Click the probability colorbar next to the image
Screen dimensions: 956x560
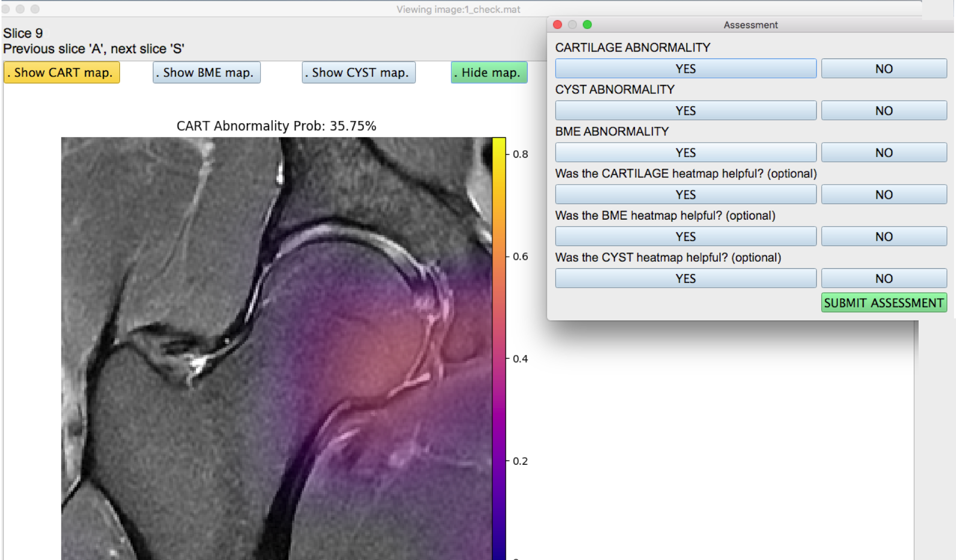coord(499,349)
